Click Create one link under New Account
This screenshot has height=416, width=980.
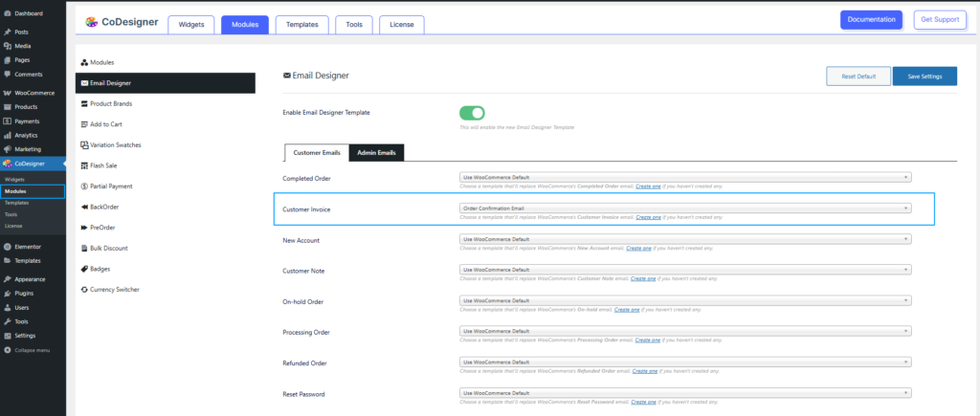[x=638, y=248]
